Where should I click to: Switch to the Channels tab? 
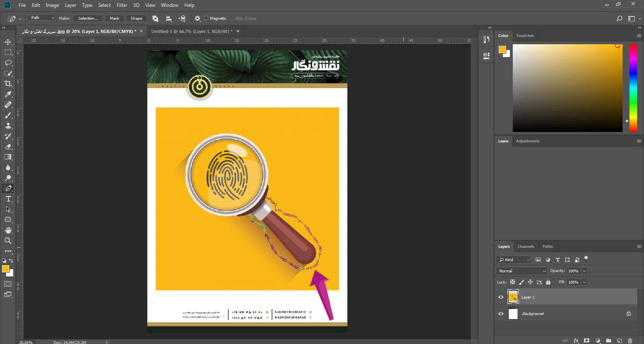[526, 247]
